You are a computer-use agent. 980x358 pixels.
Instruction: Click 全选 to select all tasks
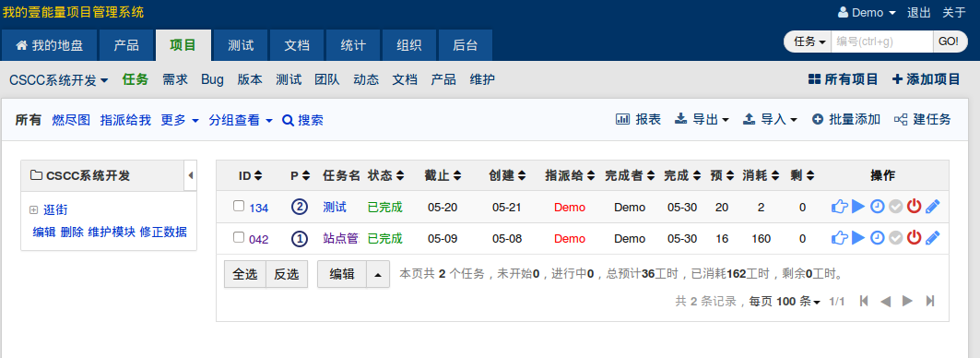coord(245,274)
